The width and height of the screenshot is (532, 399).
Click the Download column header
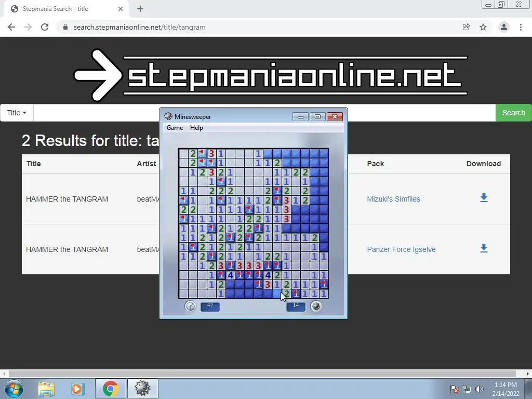pyautogui.click(x=484, y=164)
